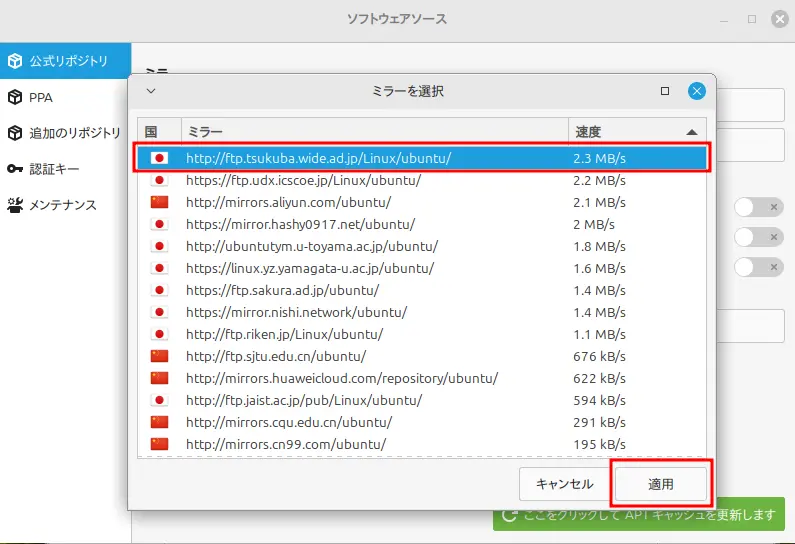Screen dimensions: 795x544
Task: Toggle the third switch in the background window
Action: 758,267
